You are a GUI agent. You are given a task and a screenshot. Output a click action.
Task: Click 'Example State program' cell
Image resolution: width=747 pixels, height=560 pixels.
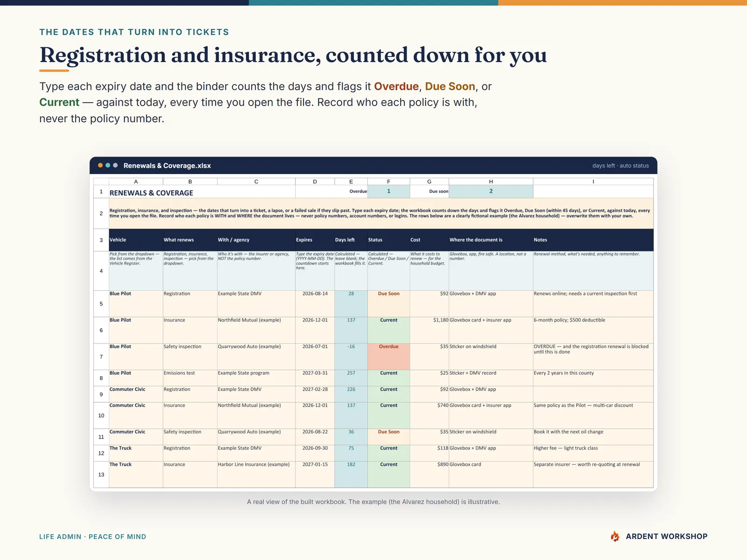click(256, 378)
